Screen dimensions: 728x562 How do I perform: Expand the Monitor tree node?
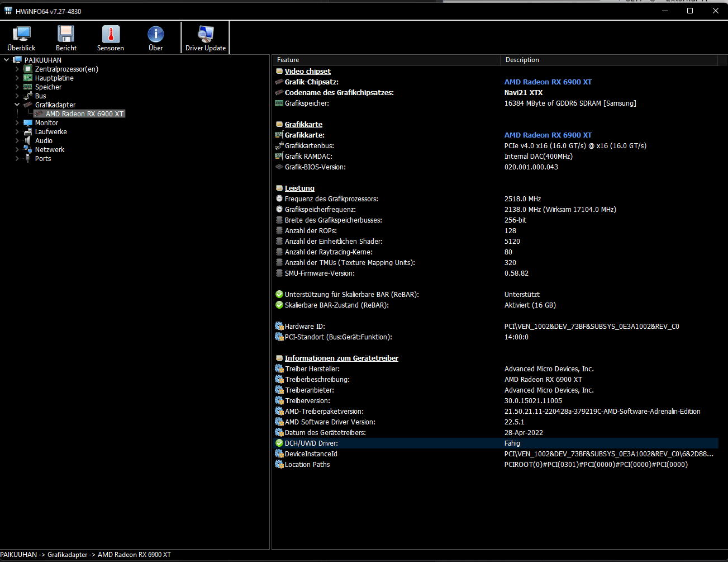pos(17,122)
